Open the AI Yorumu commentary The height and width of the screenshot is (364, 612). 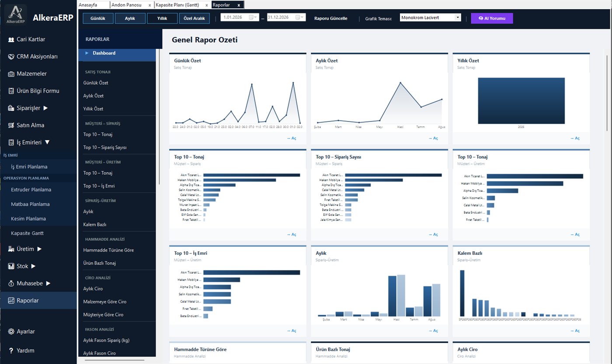click(492, 18)
